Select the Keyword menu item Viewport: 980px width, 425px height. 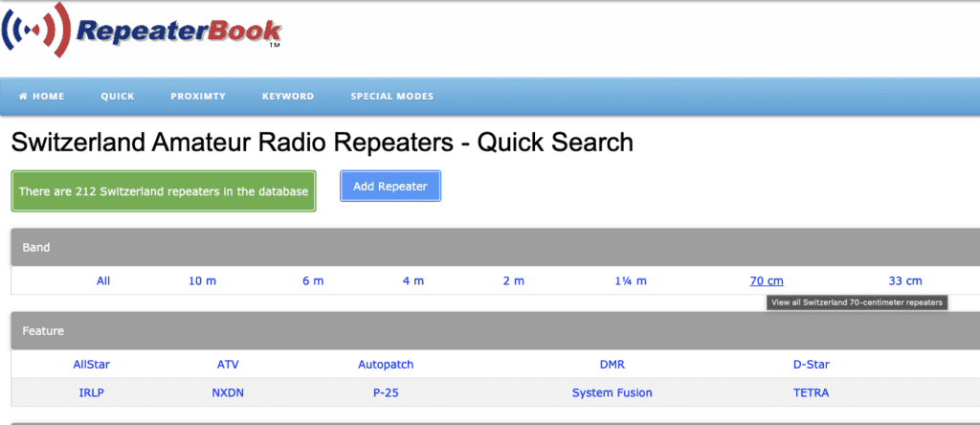[288, 97]
